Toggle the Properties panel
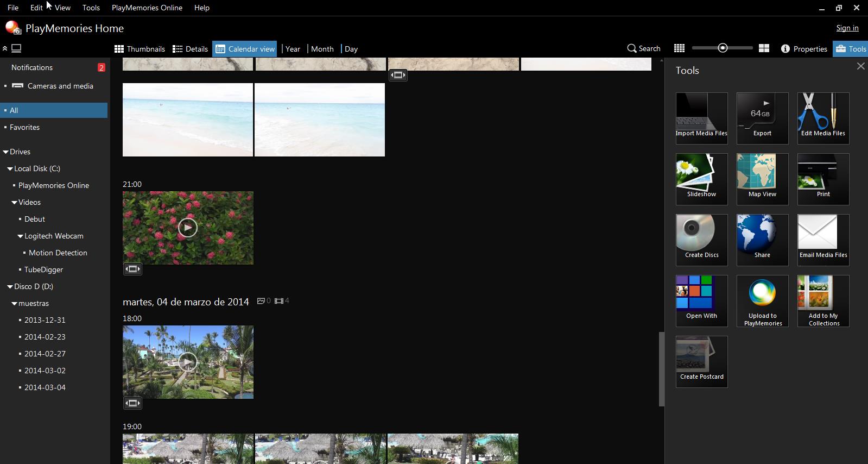This screenshot has height=464, width=868. (x=804, y=49)
